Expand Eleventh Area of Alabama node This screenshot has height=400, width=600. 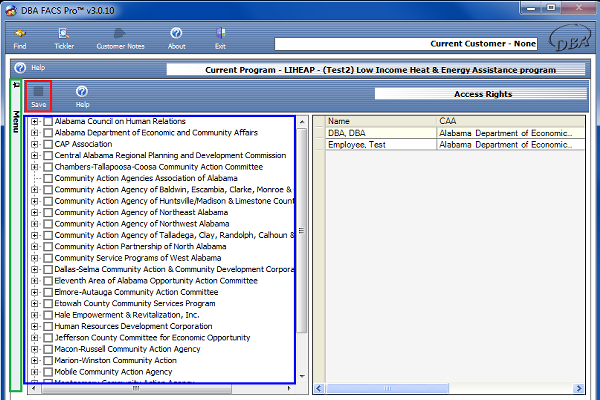35,281
